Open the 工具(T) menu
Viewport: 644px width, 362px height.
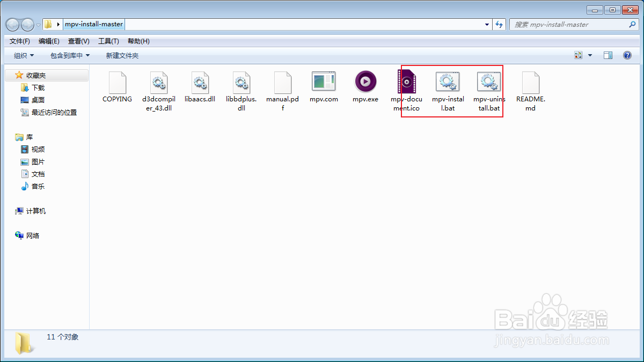coord(108,41)
